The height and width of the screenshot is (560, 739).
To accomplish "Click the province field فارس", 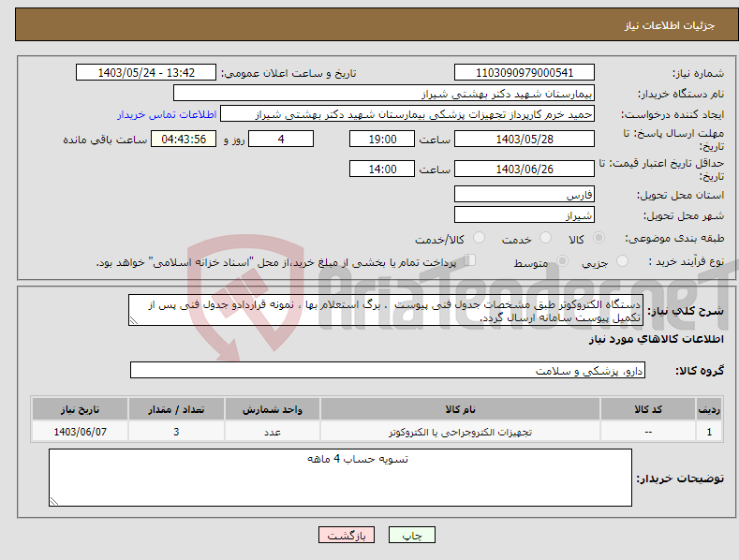I will pyautogui.click(x=525, y=194).
